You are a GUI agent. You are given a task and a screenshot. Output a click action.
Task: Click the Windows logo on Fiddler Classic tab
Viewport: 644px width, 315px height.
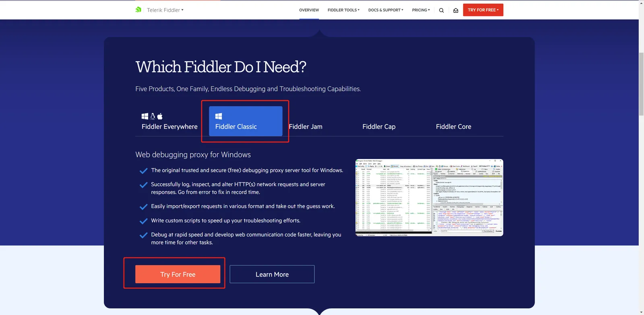pyautogui.click(x=219, y=116)
